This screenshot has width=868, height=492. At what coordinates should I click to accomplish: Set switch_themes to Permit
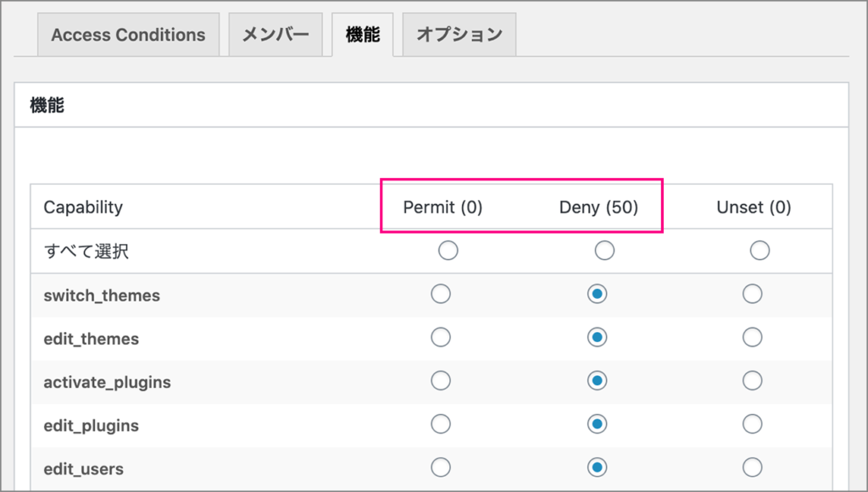441,294
